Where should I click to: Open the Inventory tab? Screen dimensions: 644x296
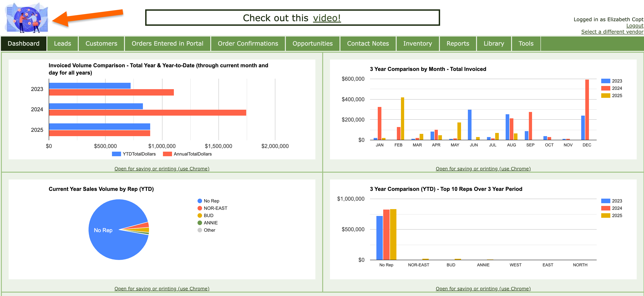(x=417, y=44)
